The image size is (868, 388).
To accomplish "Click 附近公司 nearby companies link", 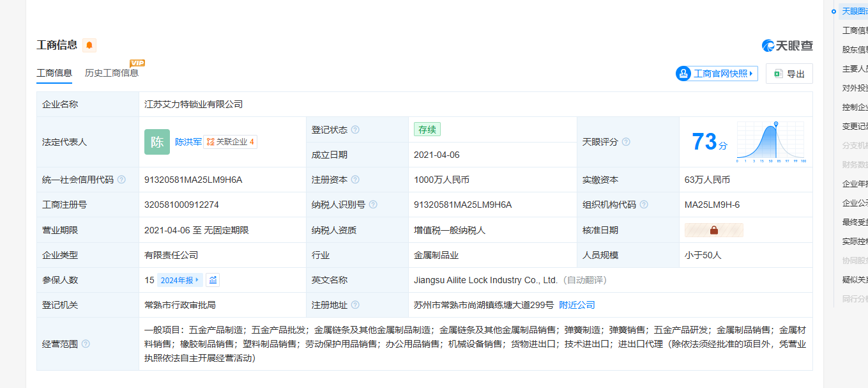I will (577, 305).
